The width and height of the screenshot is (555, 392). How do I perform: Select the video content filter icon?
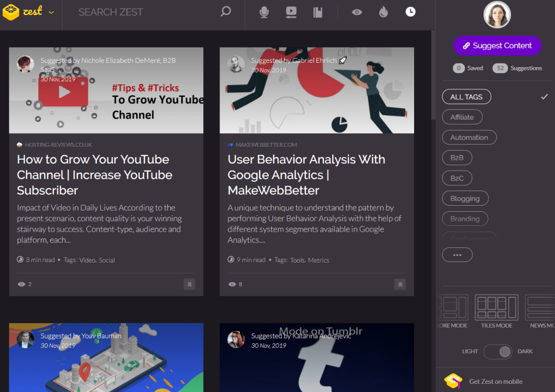pyautogui.click(x=291, y=12)
